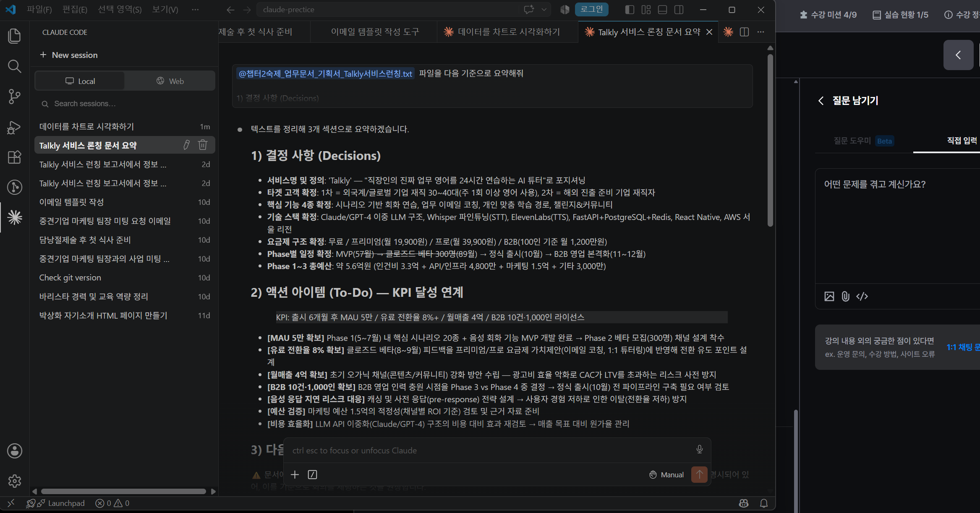Rename the Talkly 서비스 론칭 문서 요약 session

click(x=187, y=145)
